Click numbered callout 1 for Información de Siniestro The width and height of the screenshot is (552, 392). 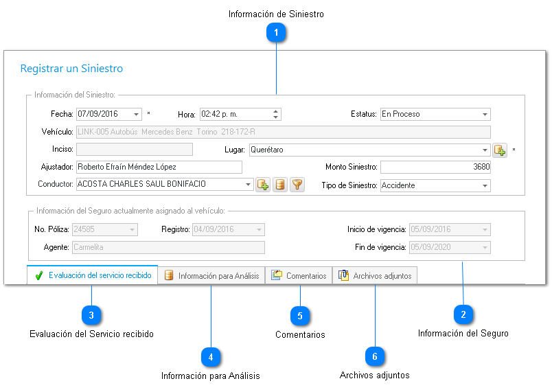point(276,32)
